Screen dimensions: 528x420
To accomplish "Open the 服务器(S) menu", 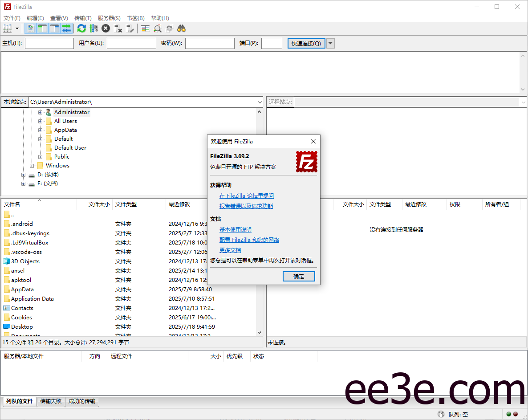I will pyautogui.click(x=109, y=18).
